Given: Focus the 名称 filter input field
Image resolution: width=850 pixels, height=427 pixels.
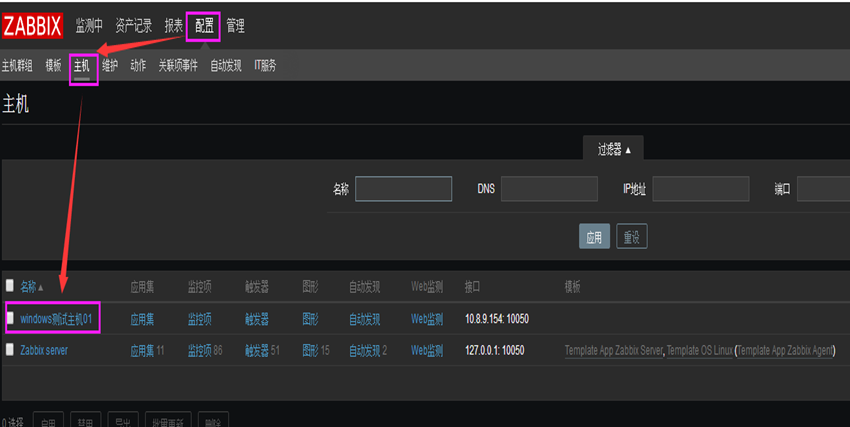Looking at the screenshot, I should (403, 189).
